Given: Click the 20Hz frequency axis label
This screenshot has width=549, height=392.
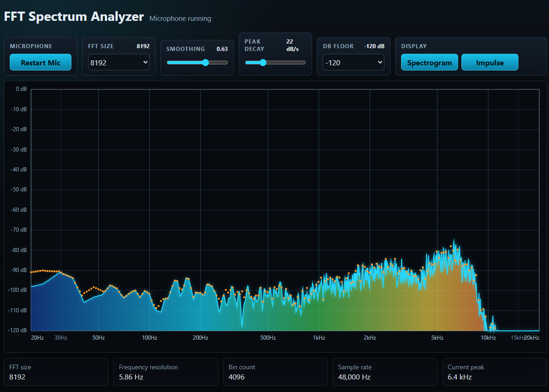Looking at the screenshot, I should pyautogui.click(x=37, y=338).
